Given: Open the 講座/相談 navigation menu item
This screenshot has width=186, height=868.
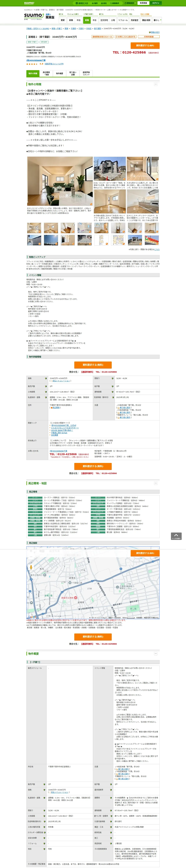Looking at the screenshot, I should coord(146,20).
